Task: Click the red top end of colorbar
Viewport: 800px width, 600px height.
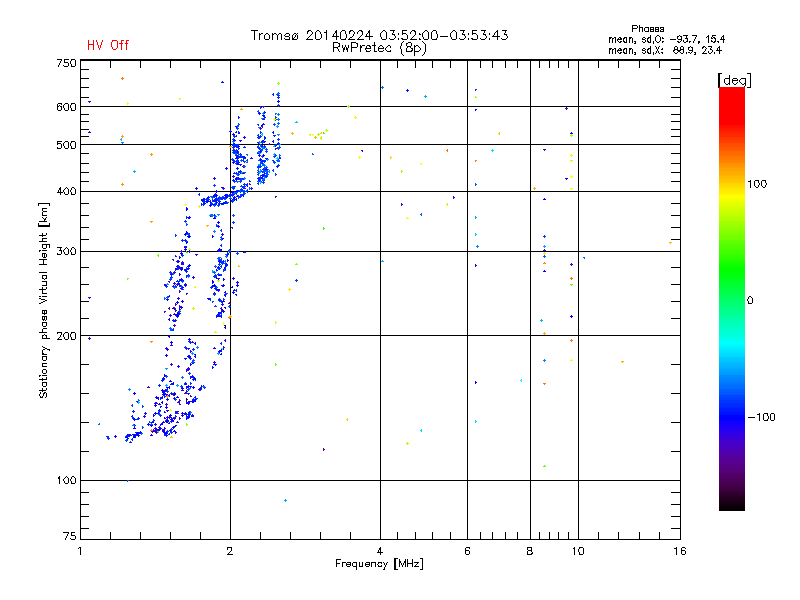Action: click(731, 93)
